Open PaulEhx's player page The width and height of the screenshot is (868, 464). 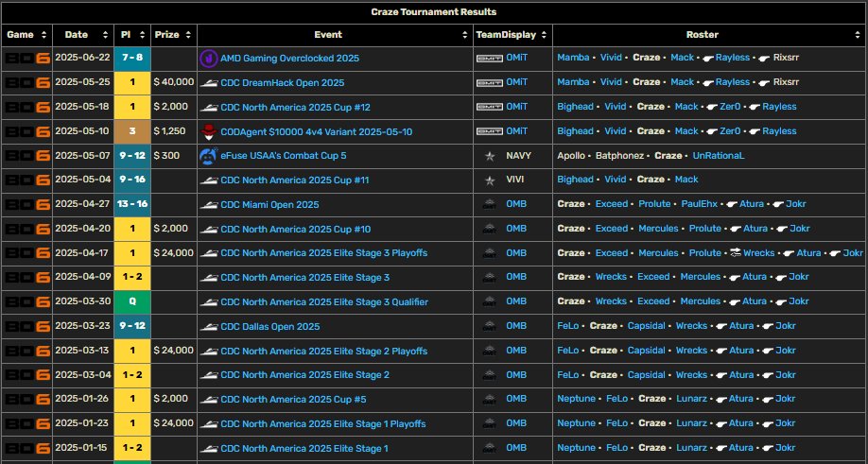pyautogui.click(x=699, y=204)
